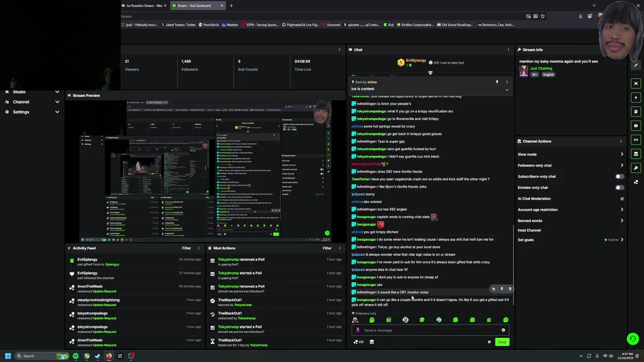Click the green Chat send button
Viewport: 644px width, 362px height.
[502, 342]
